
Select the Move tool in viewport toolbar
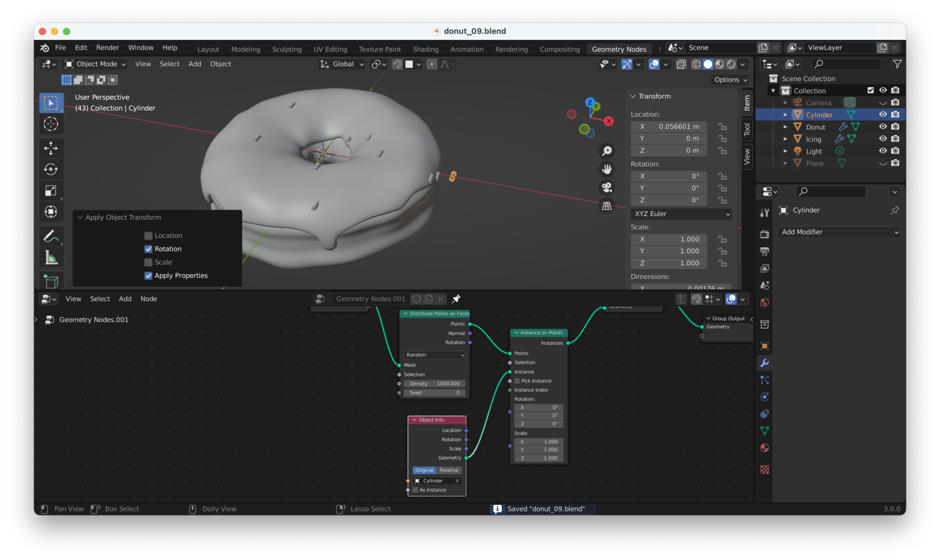(x=51, y=148)
